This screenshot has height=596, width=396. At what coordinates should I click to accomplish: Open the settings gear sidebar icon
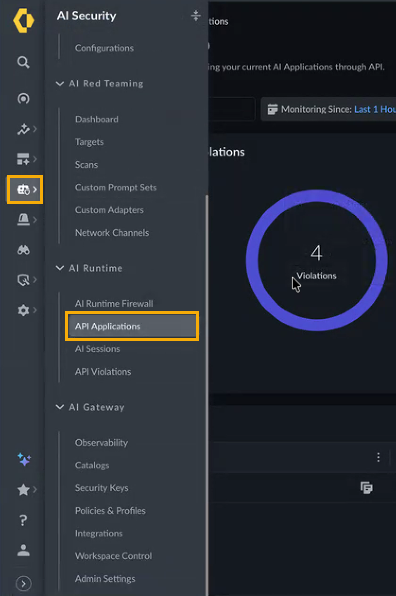(x=23, y=310)
